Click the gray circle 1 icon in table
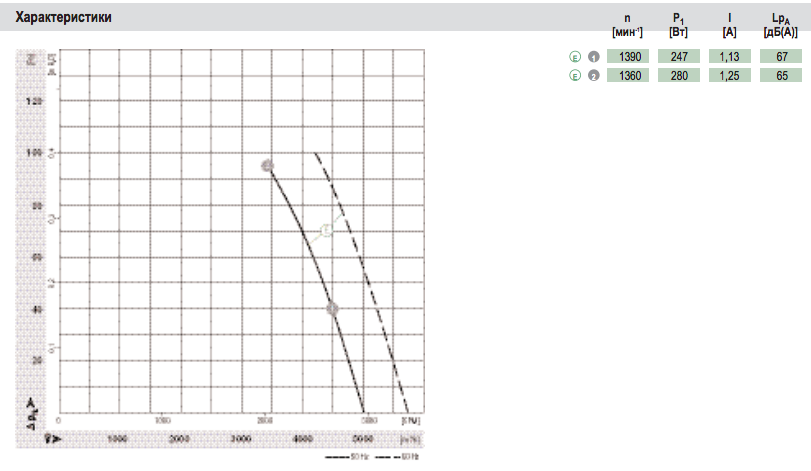 coord(593,57)
